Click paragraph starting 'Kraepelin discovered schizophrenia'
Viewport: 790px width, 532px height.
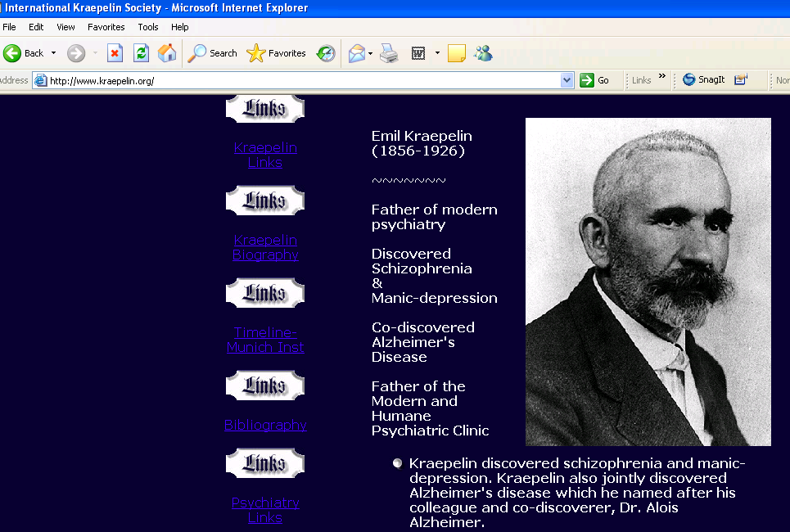coord(577,492)
